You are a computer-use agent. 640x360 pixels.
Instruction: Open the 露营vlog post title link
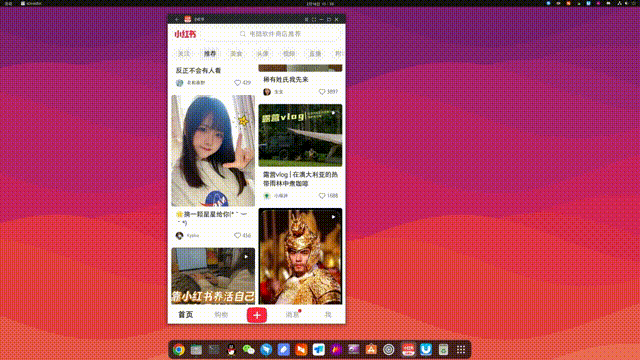coord(300,179)
